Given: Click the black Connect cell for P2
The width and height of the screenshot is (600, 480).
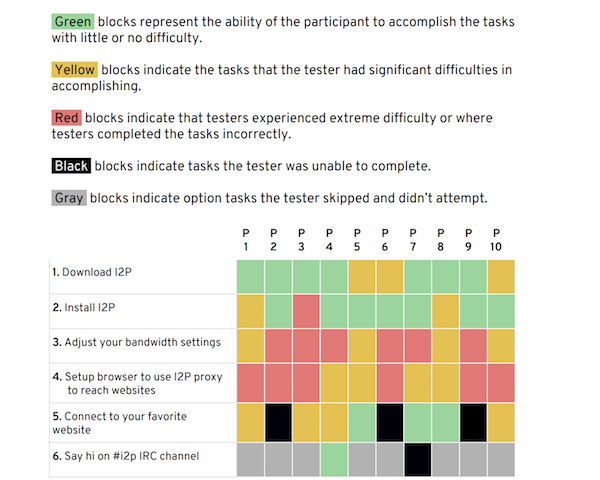Looking at the screenshot, I should pyautogui.click(x=278, y=421).
